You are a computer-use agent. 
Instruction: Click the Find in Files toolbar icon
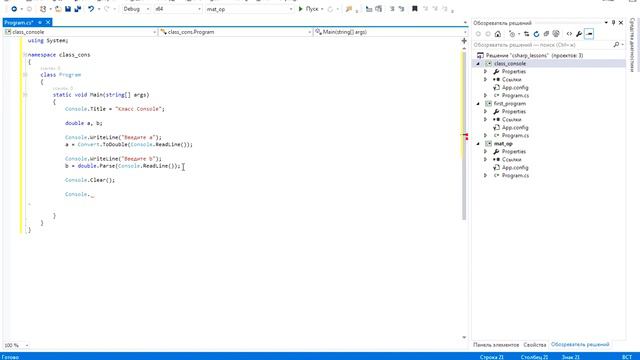pyautogui.click(x=349, y=9)
